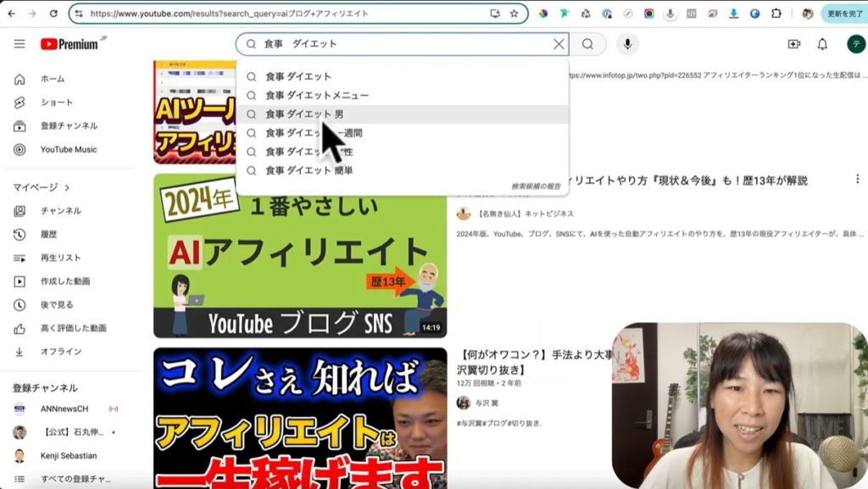Open the YouTube hamburger guide menu

click(x=19, y=44)
